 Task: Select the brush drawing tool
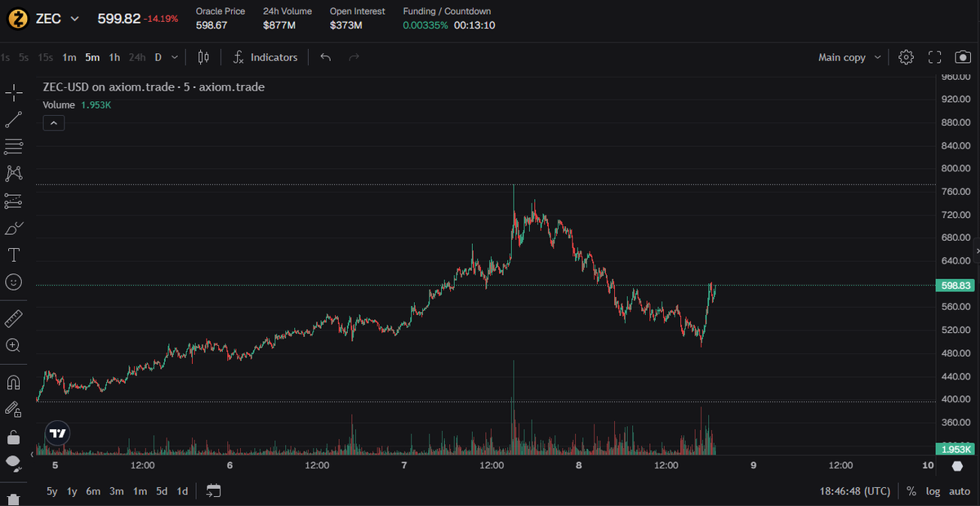point(14,228)
